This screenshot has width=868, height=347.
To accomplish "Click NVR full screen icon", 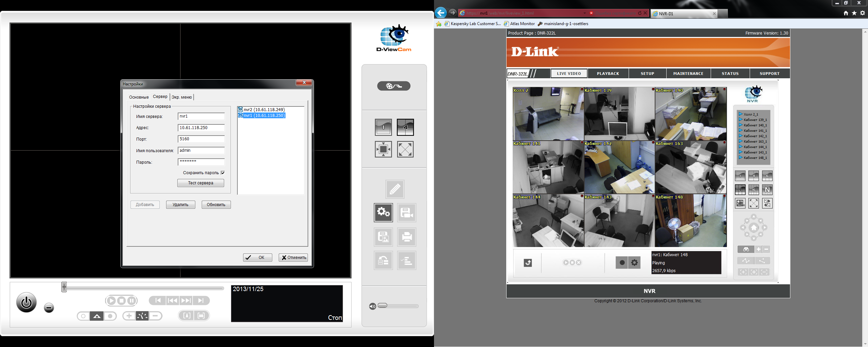I will [x=754, y=203].
